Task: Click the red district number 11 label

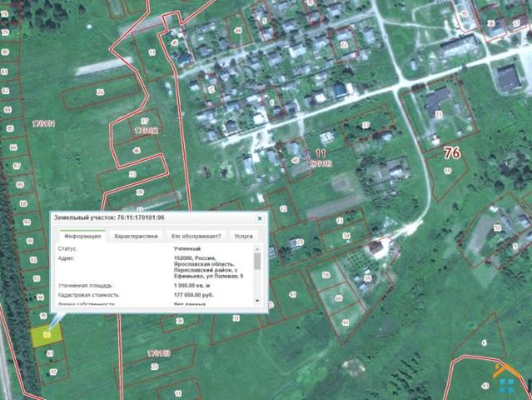Action: [321, 153]
